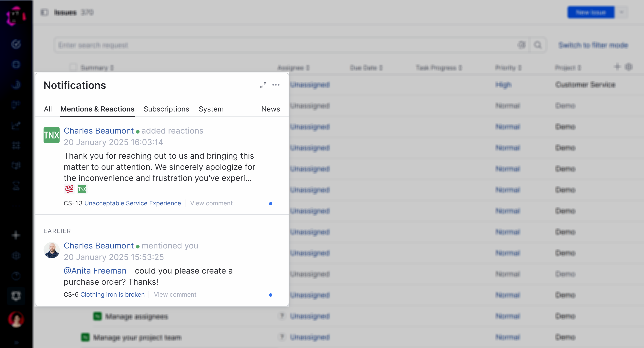Click the plus create icon in sidebar
The height and width of the screenshot is (348, 644).
click(x=16, y=235)
